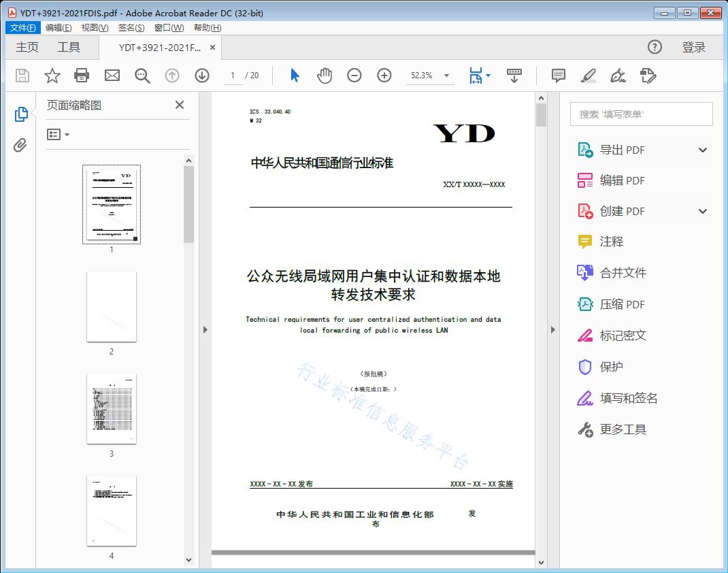Open help via question mark button
The width and height of the screenshot is (728, 573).
(655, 47)
